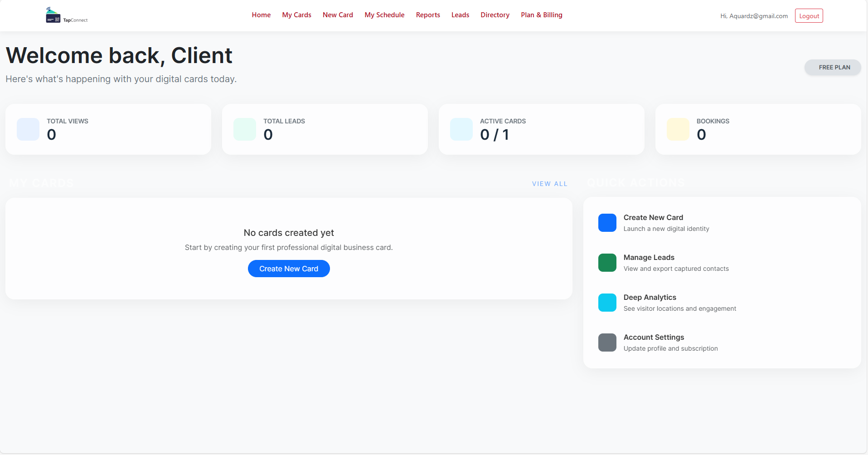Click the FREE PLAN badge

click(x=833, y=67)
